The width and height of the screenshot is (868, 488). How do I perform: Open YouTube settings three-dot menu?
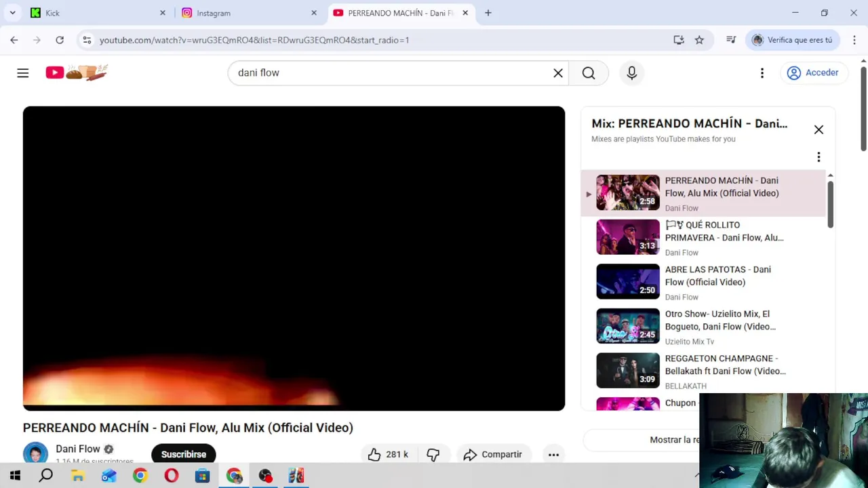coord(762,73)
